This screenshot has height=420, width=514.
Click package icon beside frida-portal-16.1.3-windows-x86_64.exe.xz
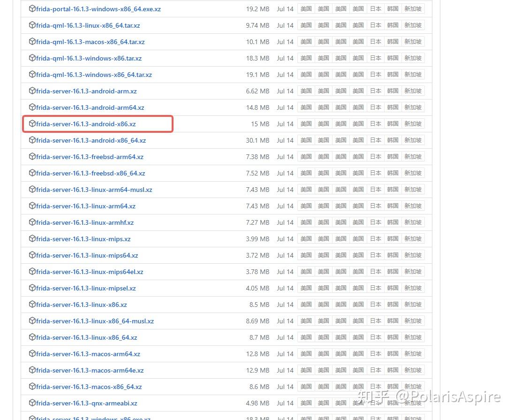coord(32,8)
